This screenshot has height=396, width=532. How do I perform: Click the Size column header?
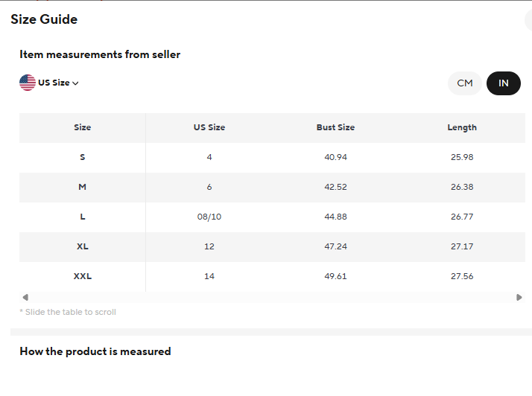tap(83, 127)
